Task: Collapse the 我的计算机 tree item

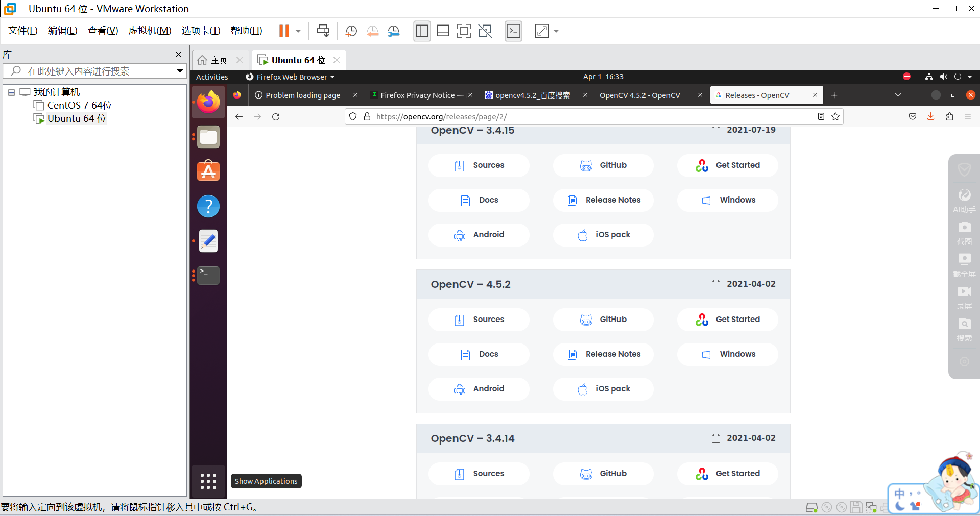Action: 11,91
